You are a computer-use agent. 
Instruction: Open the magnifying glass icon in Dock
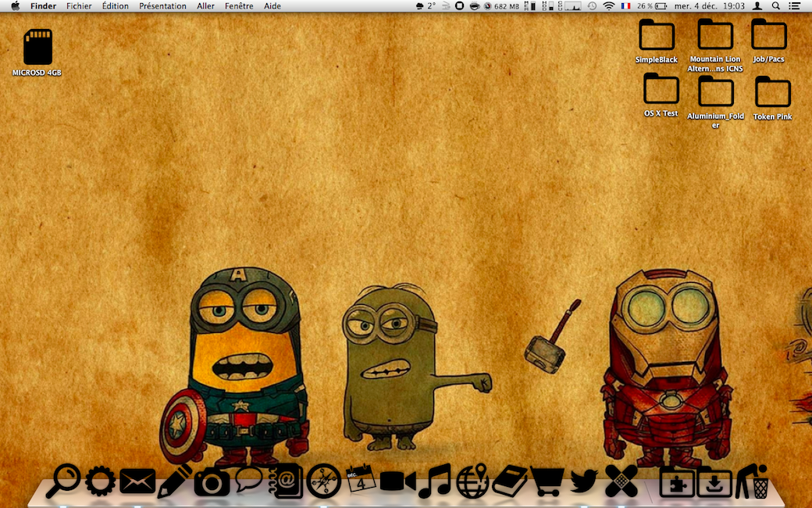tap(63, 481)
